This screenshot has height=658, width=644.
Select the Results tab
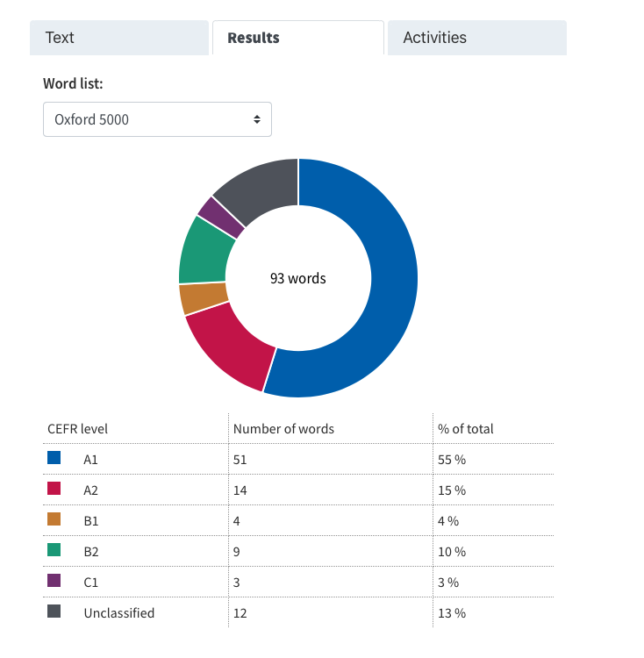(x=298, y=38)
